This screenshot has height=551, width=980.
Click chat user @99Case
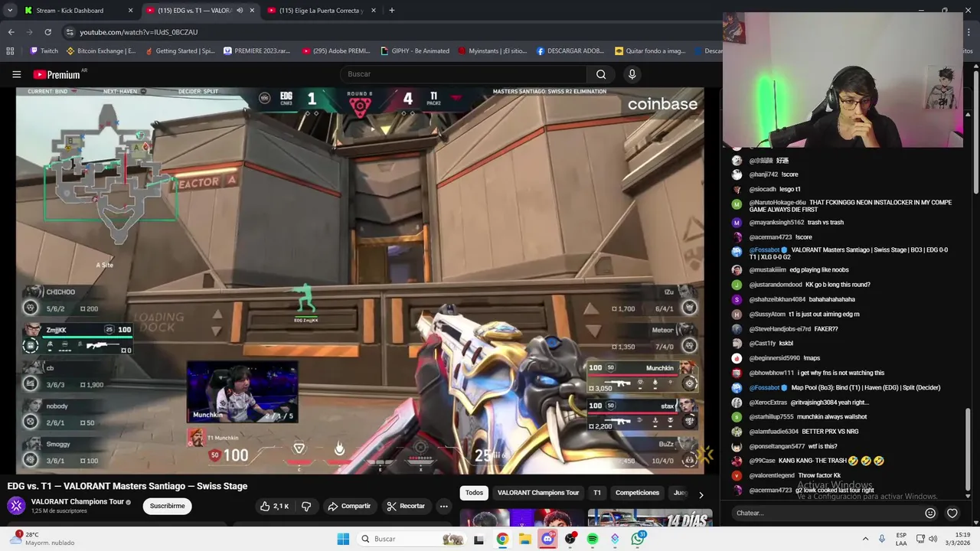pyautogui.click(x=762, y=461)
